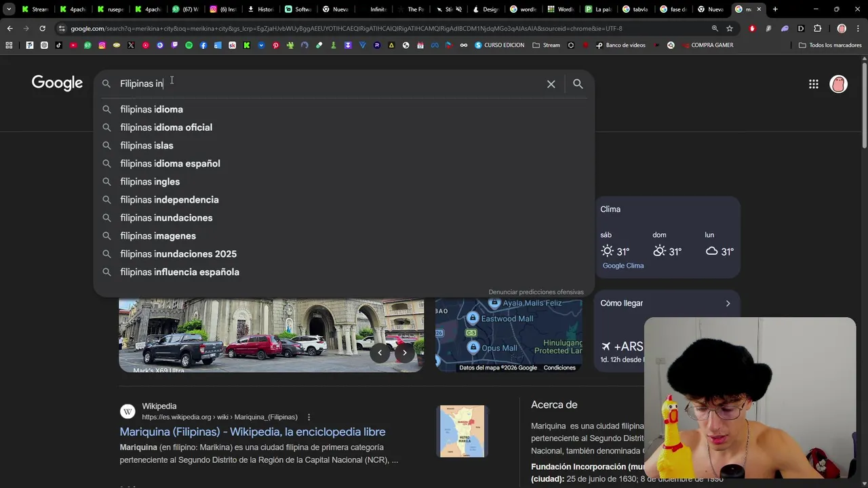Image resolution: width=868 pixels, height=488 pixels.
Task: Open the Facebook bookmark icon
Action: [x=203, y=45]
